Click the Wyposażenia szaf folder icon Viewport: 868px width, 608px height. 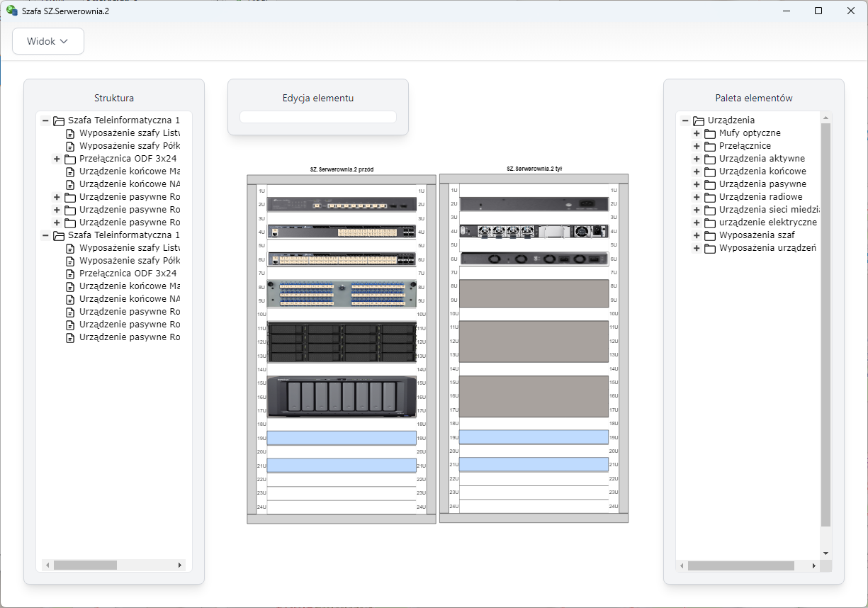click(710, 235)
